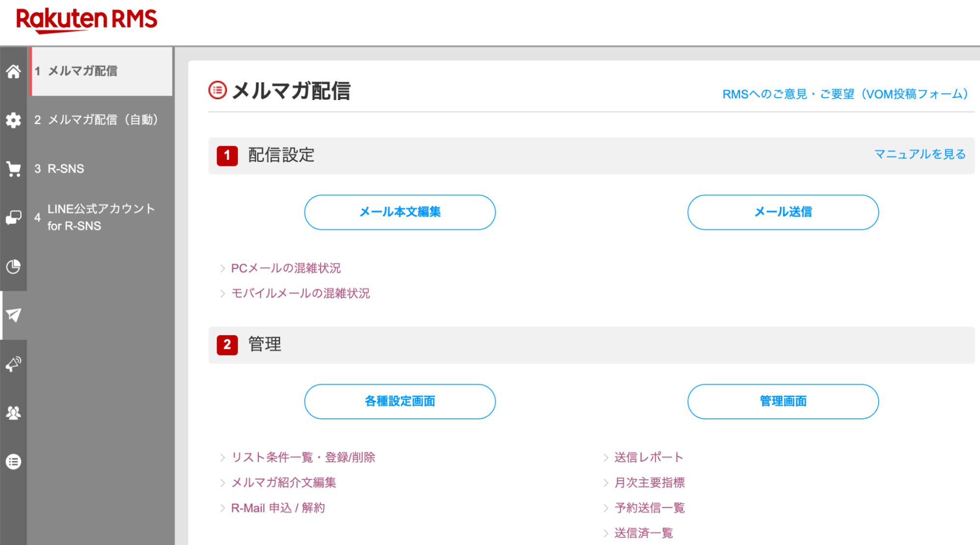This screenshot has width=980, height=545.
Task: Click the megaphone promotion icon
Action: point(13,363)
